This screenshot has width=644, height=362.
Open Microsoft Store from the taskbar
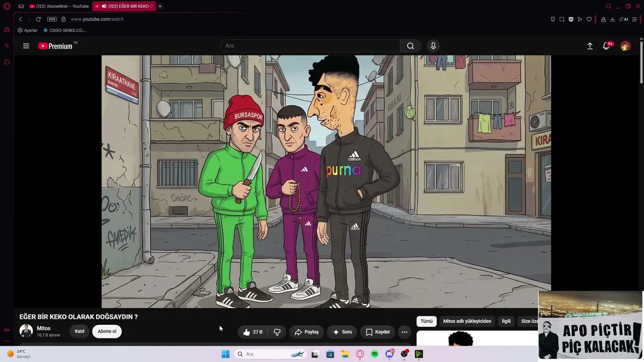[330, 354]
